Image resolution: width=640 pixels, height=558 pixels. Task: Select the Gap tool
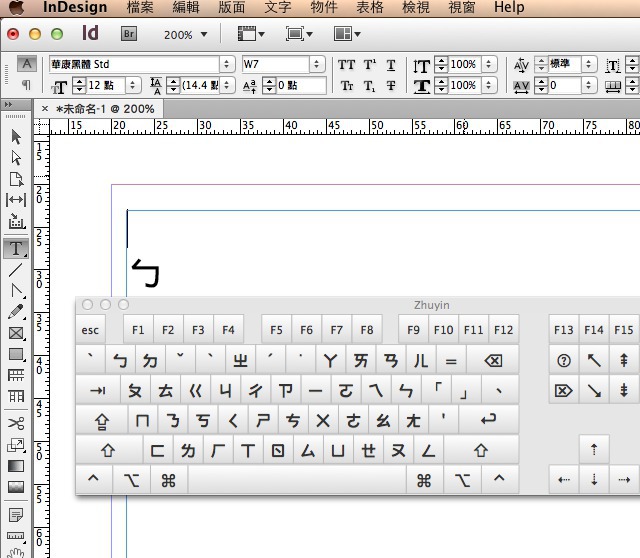click(16, 200)
